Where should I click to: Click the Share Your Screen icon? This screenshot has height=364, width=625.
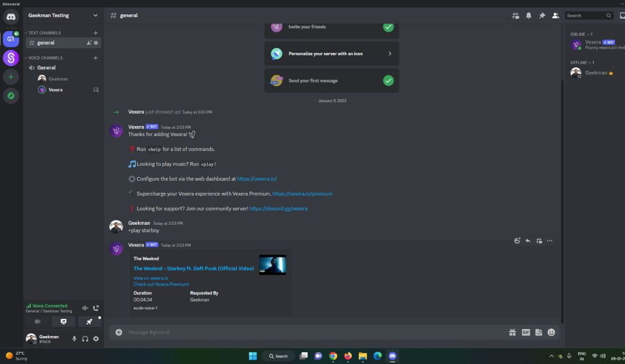click(64, 321)
